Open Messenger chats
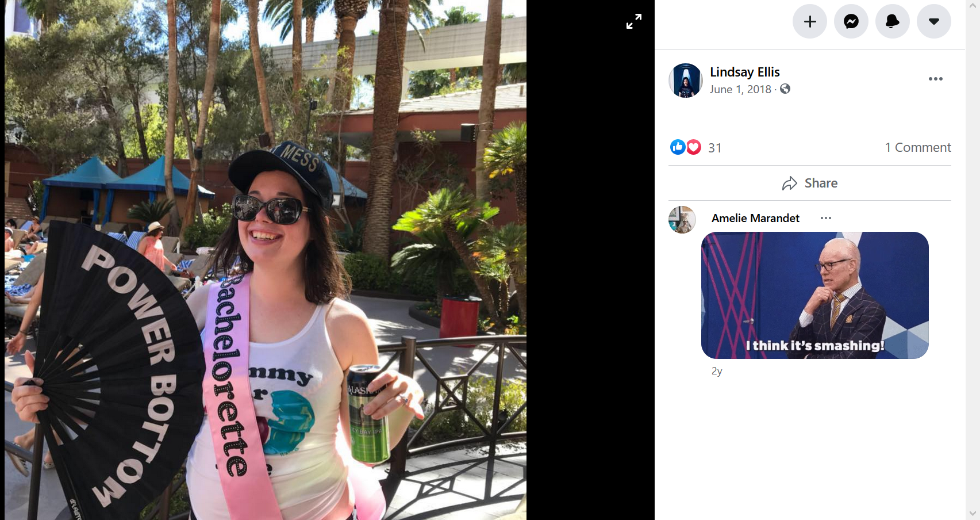Image resolution: width=980 pixels, height=520 pixels. 851,21
